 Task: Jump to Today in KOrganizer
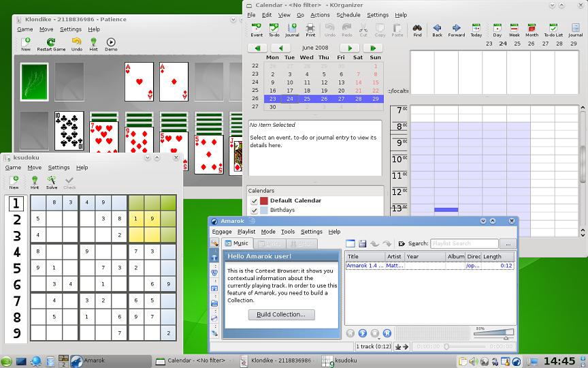[476, 30]
